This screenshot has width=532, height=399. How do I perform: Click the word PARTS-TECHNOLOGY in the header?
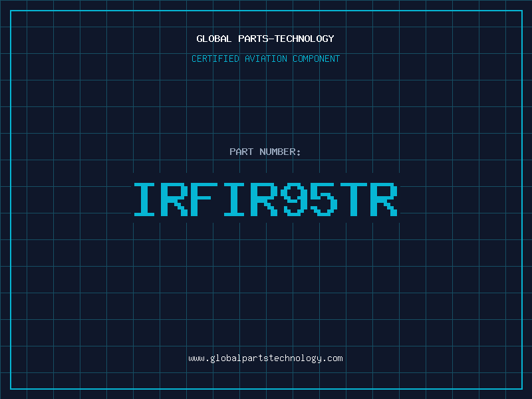[286, 39]
